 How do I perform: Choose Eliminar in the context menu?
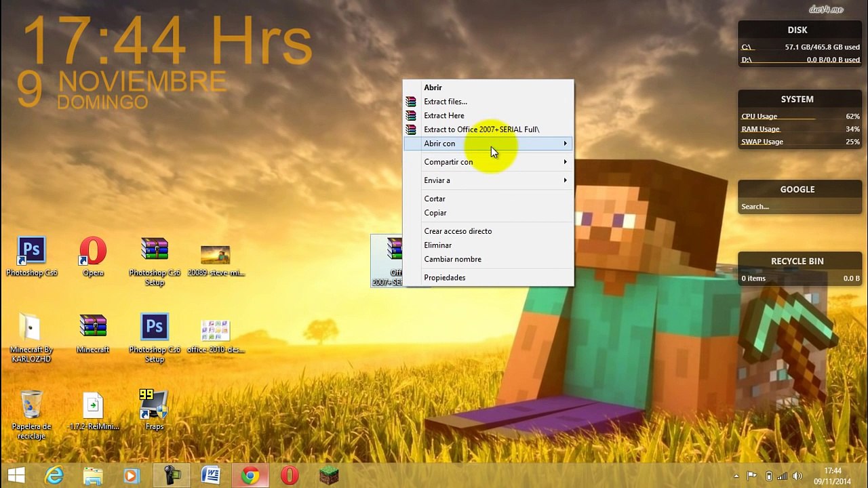coord(488,245)
